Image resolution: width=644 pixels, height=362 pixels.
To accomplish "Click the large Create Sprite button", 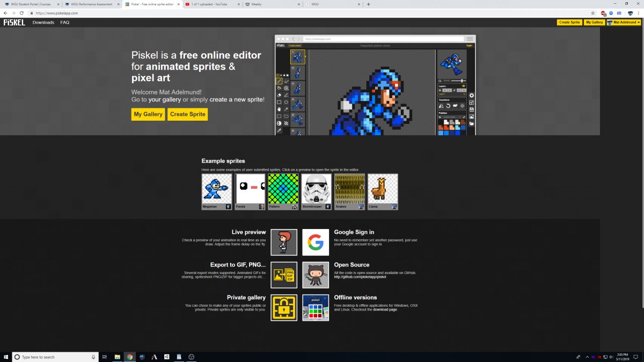I will click(x=187, y=114).
